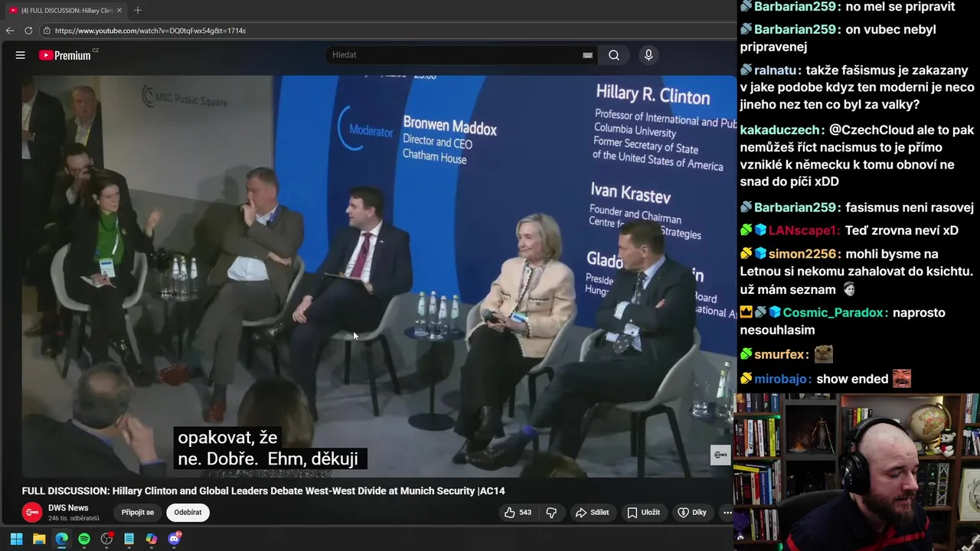980x551 pixels.
Task: Click the message 'Teď zrovna neví xD'
Action: click(x=902, y=230)
